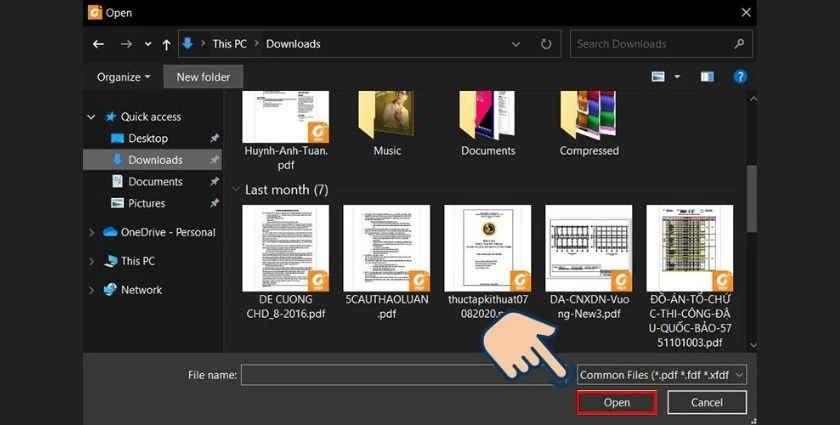Viewport: 840px width, 425px height.
Task: Click the Open button
Action: pyautogui.click(x=617, y=402)
